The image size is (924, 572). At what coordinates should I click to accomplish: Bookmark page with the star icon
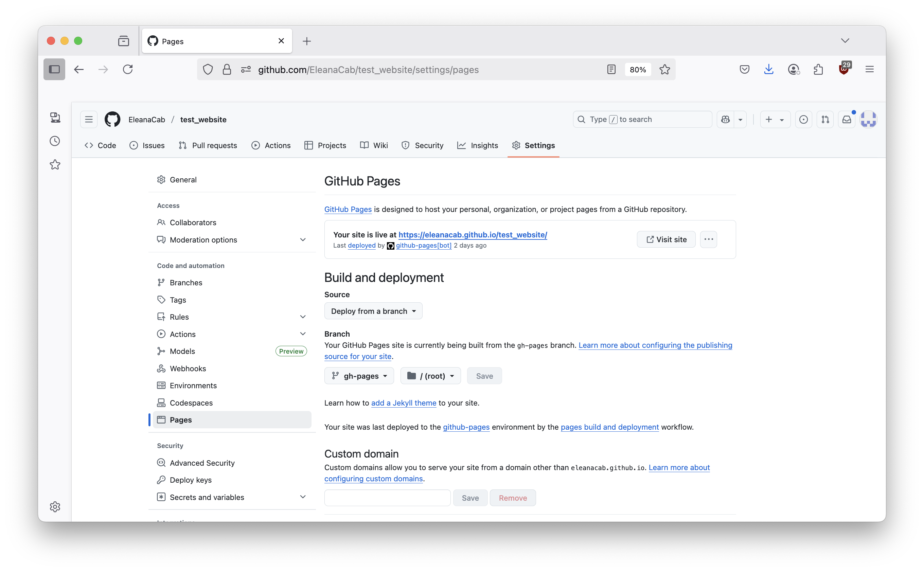(664, 70)
